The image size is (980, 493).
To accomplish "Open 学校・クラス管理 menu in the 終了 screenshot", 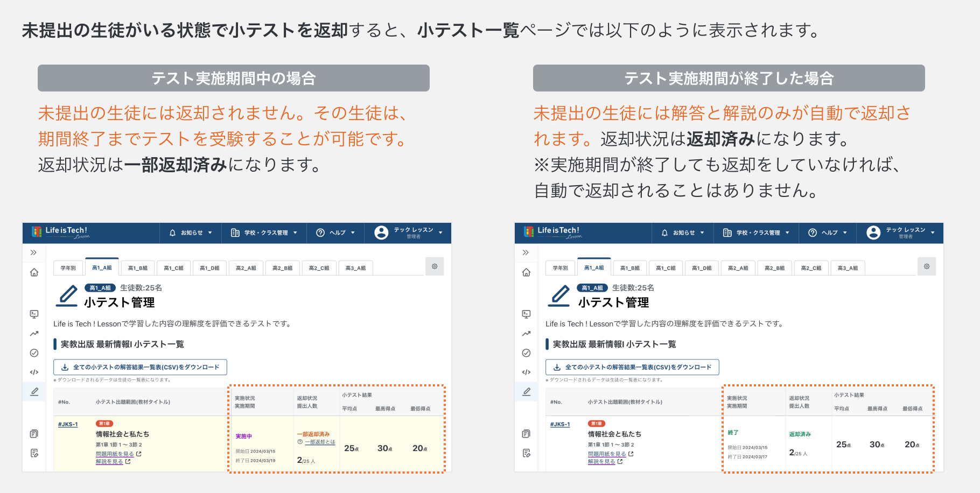I will click(756, 233).
